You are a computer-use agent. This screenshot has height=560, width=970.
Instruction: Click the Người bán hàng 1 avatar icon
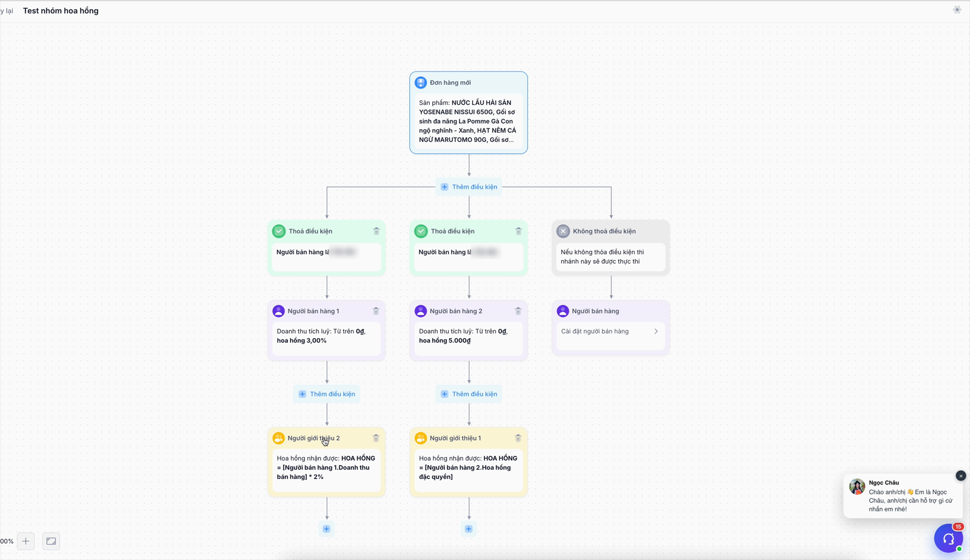279,311
